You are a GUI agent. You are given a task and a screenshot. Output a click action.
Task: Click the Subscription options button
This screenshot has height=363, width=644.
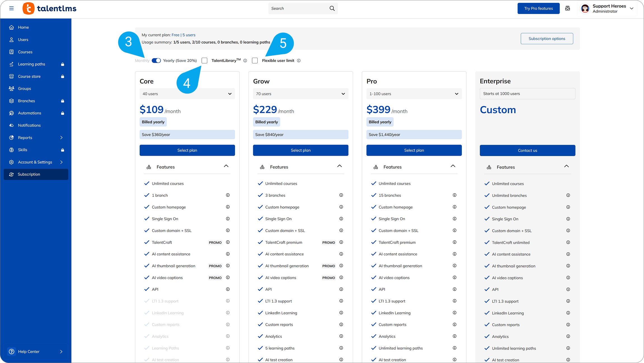pyautogui.click(x=547, y=39)
